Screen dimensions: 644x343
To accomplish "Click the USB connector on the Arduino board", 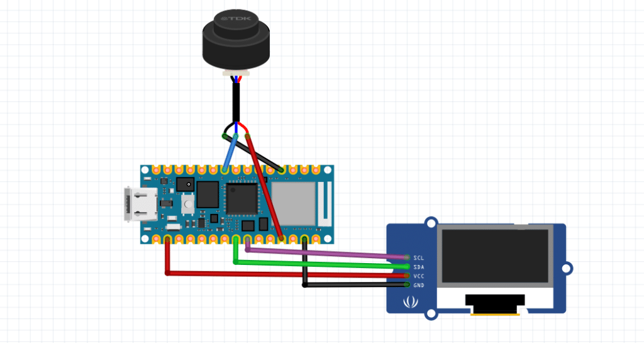I will click(141, 204).
